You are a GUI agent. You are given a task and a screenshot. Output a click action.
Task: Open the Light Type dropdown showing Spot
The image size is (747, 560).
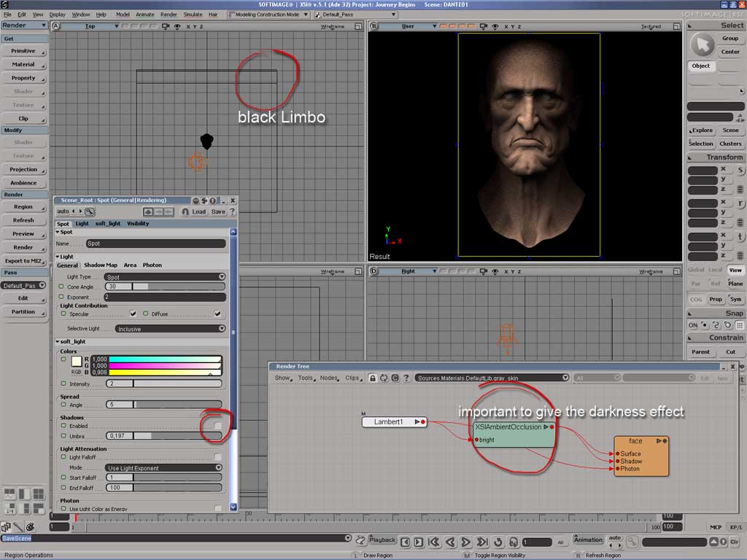pyautogui.click(x=165, y=276)
